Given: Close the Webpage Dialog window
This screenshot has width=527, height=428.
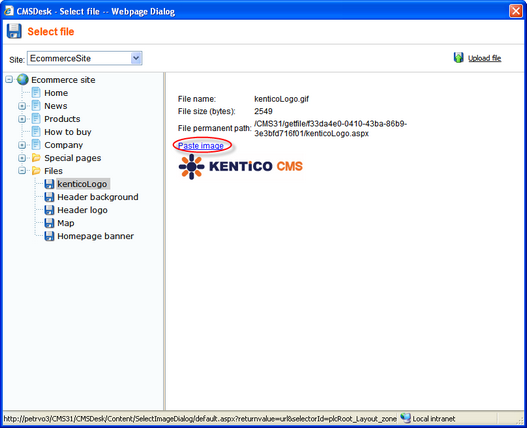Looking at the screenshot, I should pos(516,11).
